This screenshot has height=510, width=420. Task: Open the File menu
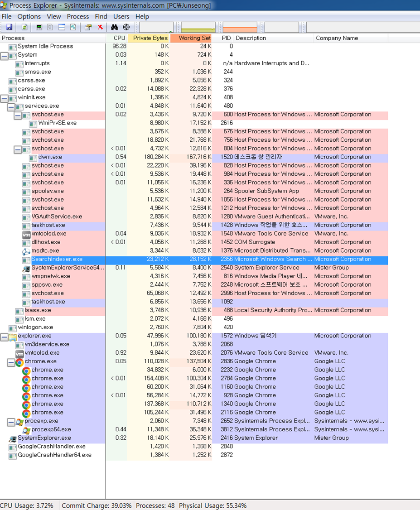click(6, 16)
